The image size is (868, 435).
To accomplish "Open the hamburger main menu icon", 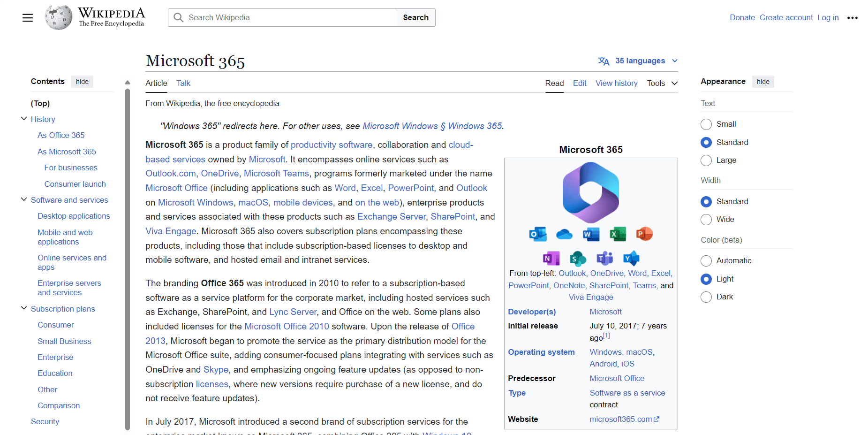I will click(x=28, y=18).
